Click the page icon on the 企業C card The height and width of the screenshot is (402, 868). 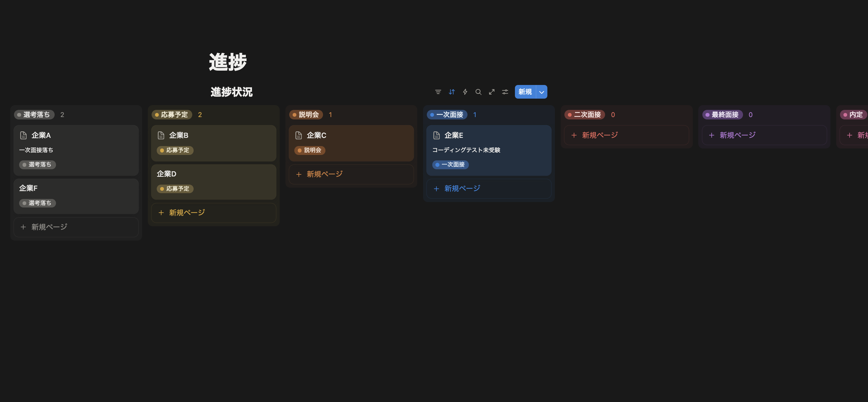(x=298, y=135)
